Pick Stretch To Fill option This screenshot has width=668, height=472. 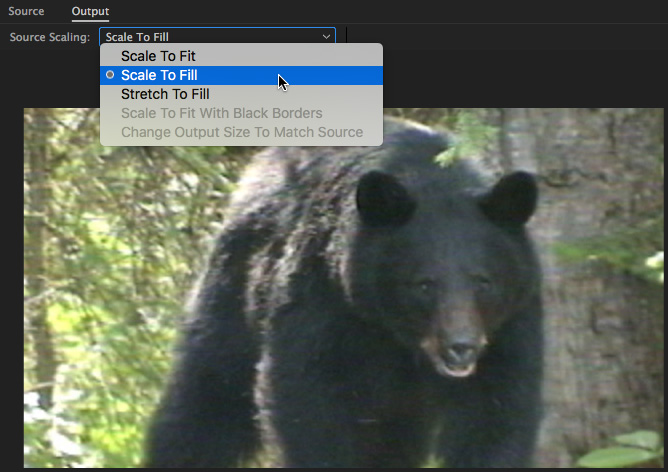(241, 94)
